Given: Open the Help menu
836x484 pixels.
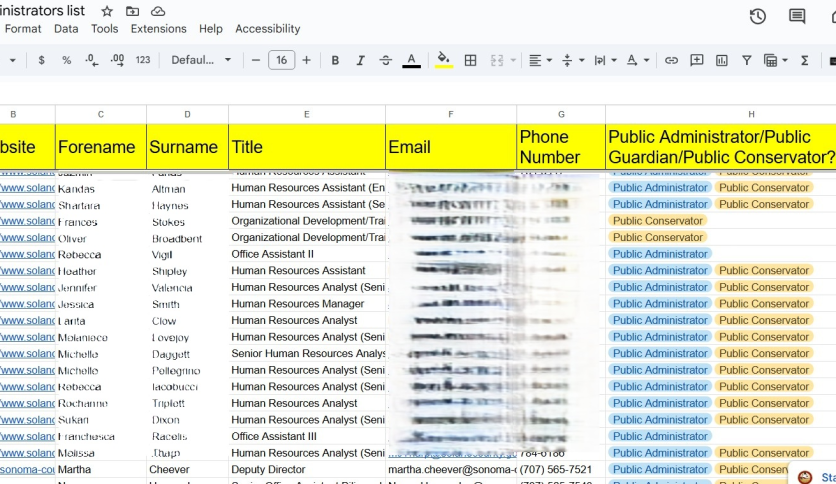Looking at the screenshot, I should (211, 29).
